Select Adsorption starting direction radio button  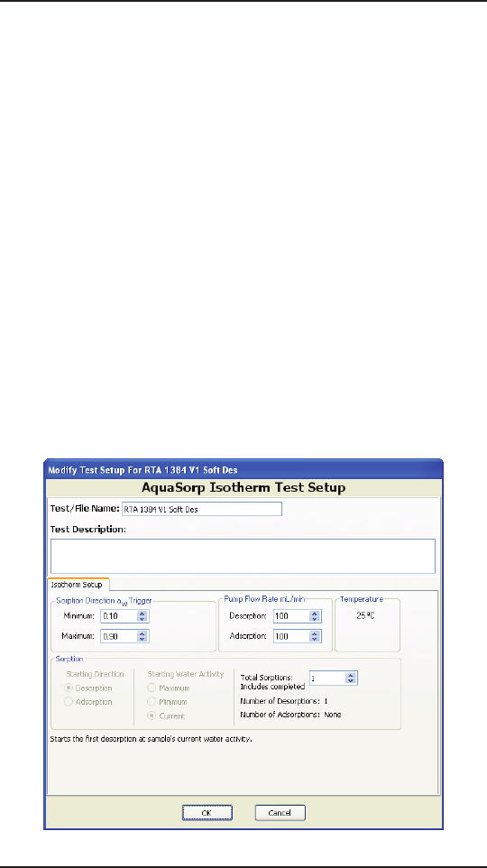[x=69, y=702]
